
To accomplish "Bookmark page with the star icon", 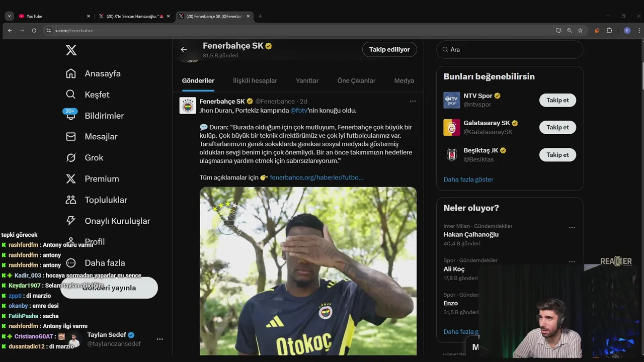I will (580, 31).
